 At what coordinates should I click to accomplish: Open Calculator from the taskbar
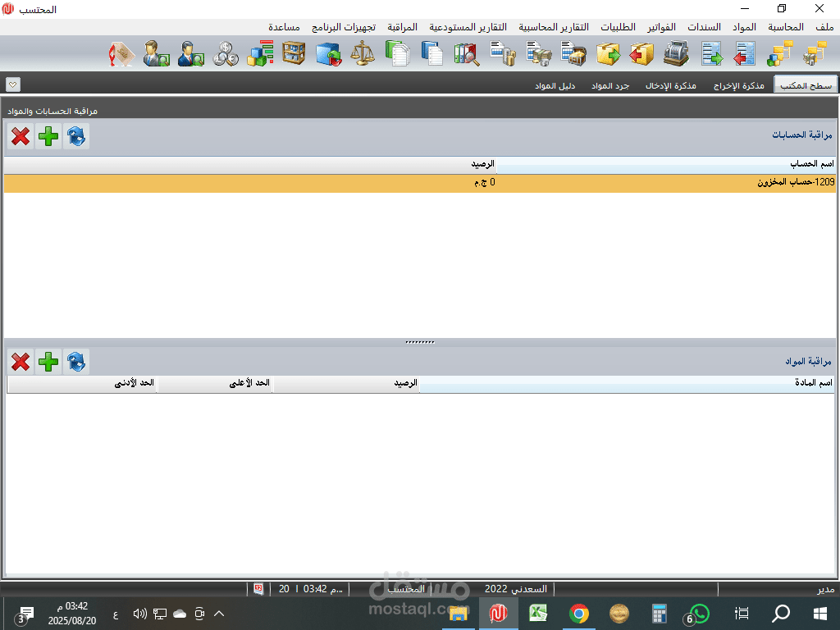(x=659, y=614)
